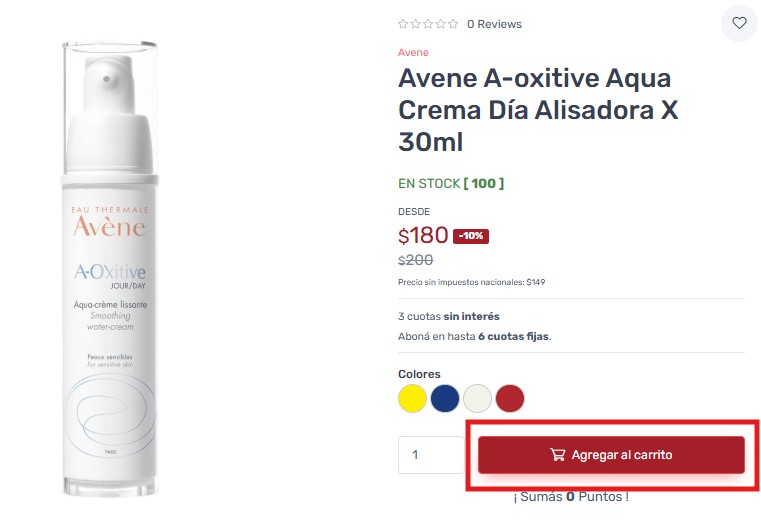Add product to wishlist with heart icon
The width and height of the screenshot is (761, 522).
click(x=739, y=23)
